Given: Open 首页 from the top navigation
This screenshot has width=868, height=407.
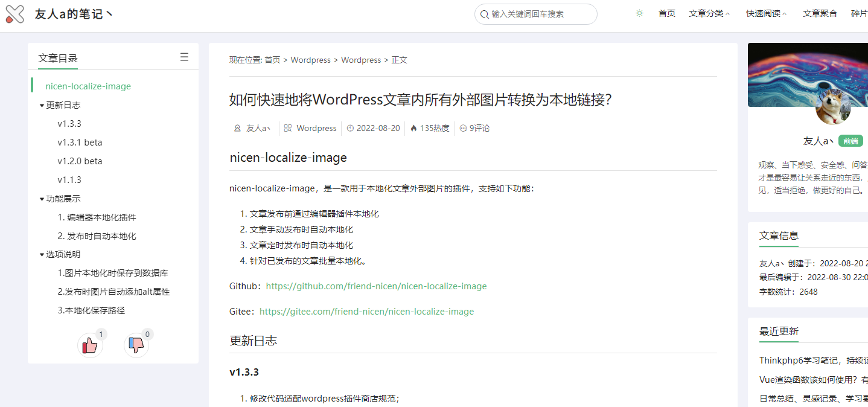Looking at the screenshot, I should [x=666, y=13].
